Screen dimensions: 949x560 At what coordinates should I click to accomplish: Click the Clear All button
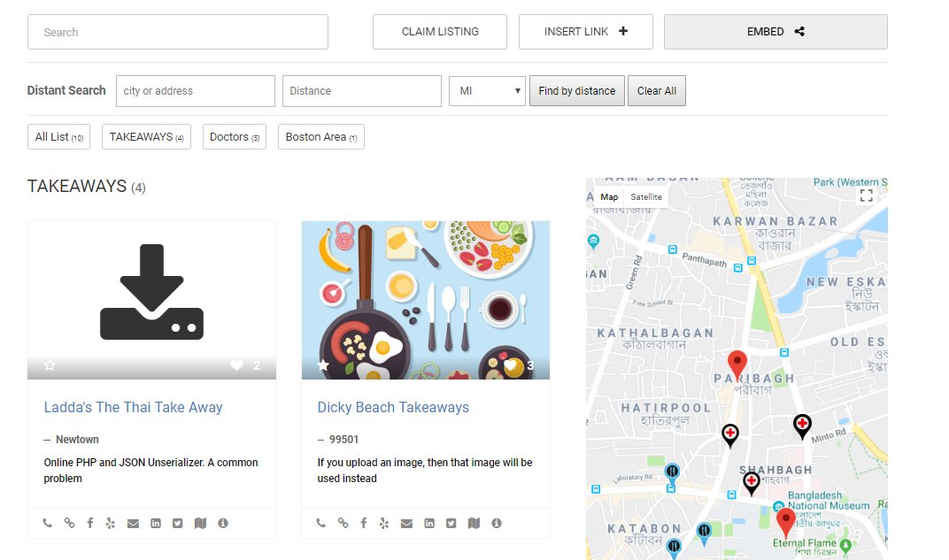(657, 91)
